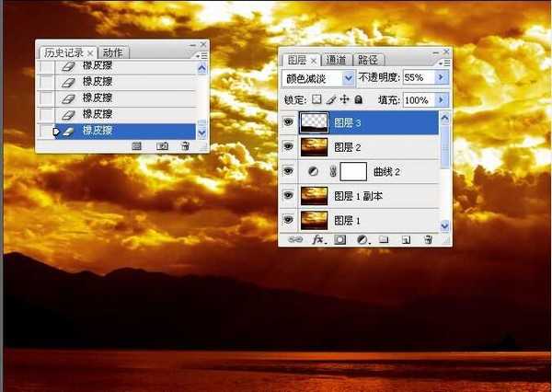Add a layer mask to 图层 3
The height and width of the screenshot is (392, 552).
click(x=340, y=239)
